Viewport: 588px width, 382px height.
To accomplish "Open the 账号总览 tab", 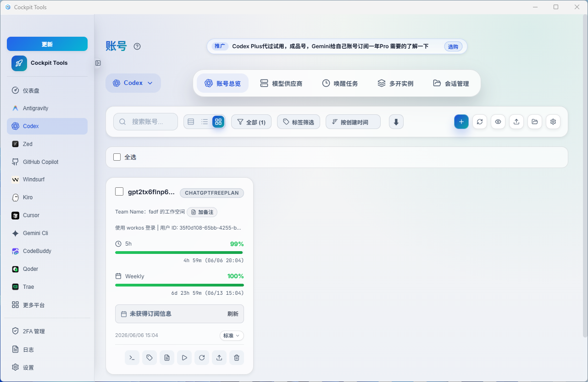I will 222,83.
